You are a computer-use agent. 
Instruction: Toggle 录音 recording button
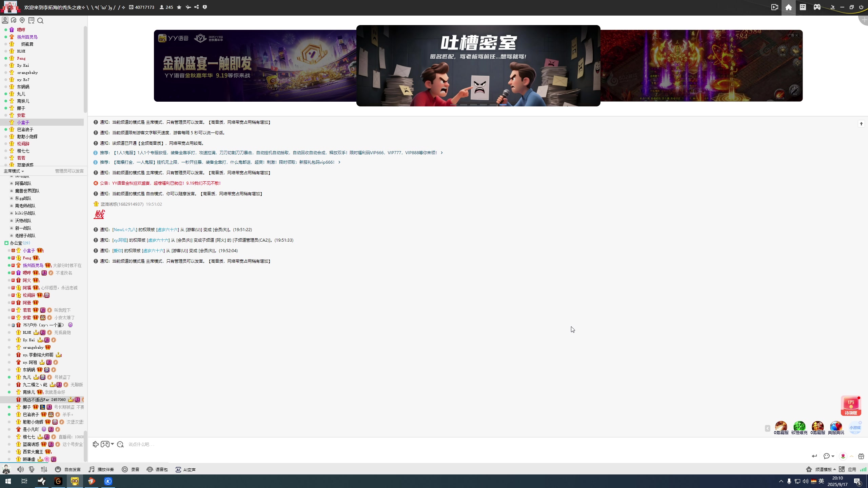pos(131,469)
